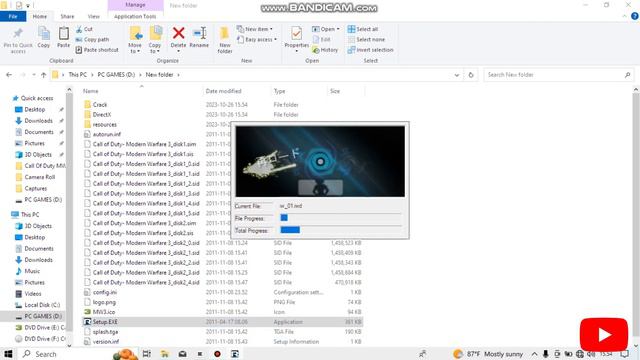640x360 pixels.
Task: Sort by Size column header
Action: coord(335,91)
